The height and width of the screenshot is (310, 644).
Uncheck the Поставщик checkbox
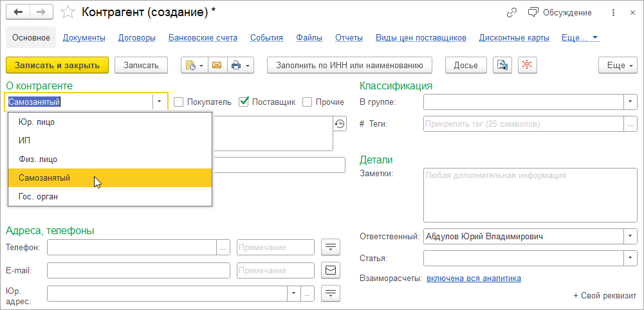tap(244, 102)
